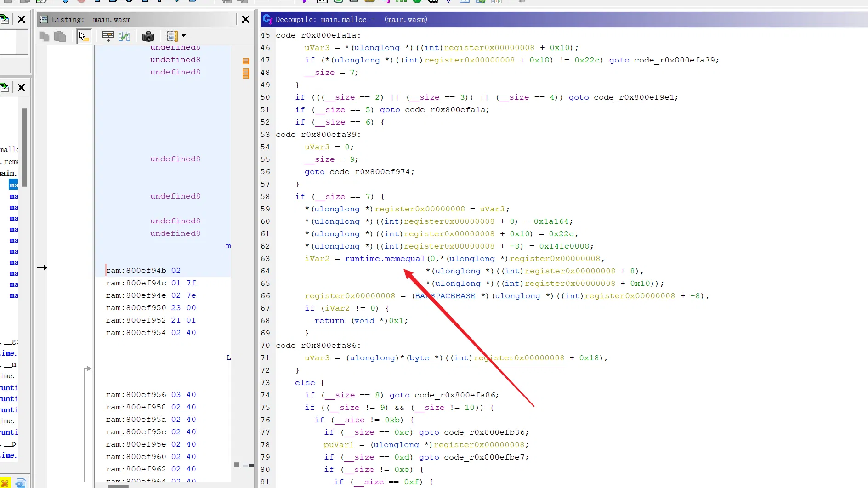The width and height of the screenshot is (868, 488).
Task: Click highlighted 'ma' item in left tree
Action: point(13,185)
